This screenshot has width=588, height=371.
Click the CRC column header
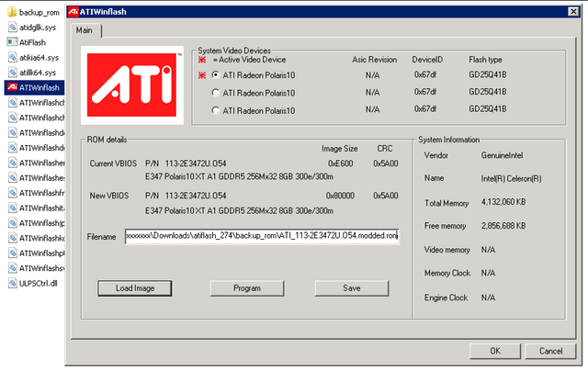[x=385, y=149]
